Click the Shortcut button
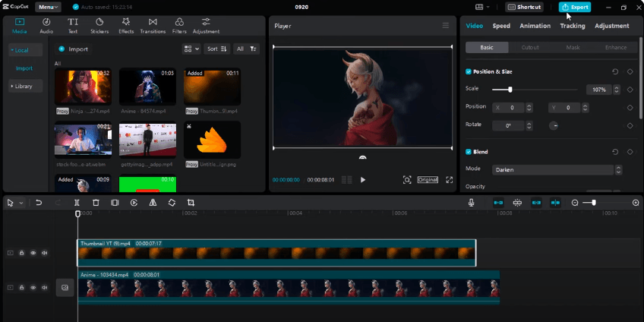The width and height of the screenshot is (644, 322). tap(524, 7)
